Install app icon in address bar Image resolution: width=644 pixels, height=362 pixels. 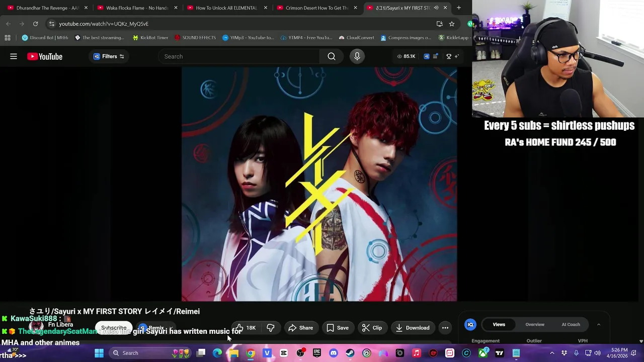tap(440, 24)
